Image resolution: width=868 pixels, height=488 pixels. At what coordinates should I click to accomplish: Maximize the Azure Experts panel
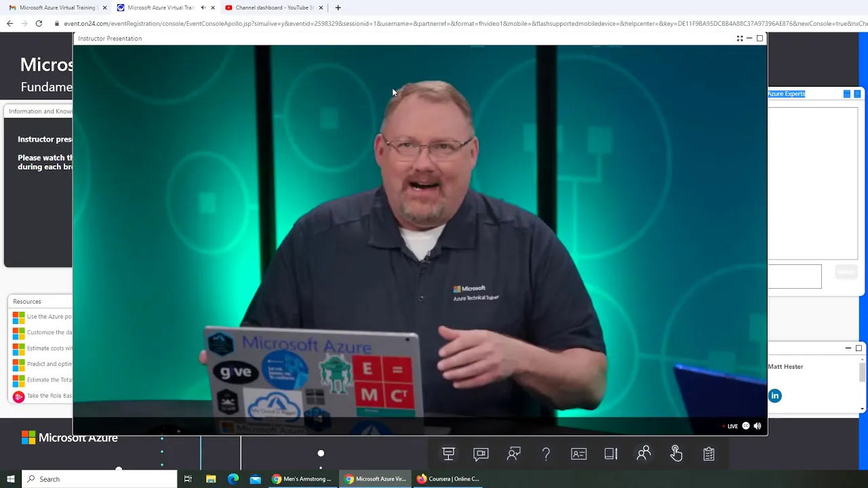[x=857, y=94]
